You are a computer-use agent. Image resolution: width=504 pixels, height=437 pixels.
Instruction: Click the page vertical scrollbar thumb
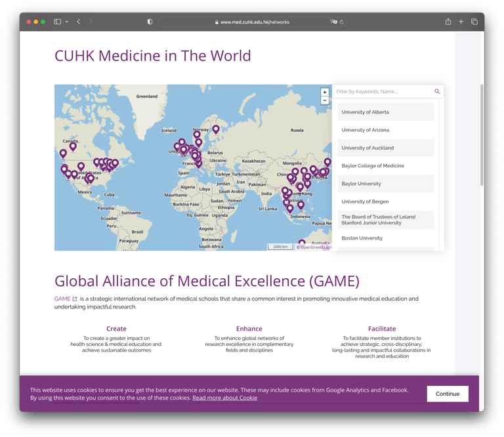(x=482, y=135)
